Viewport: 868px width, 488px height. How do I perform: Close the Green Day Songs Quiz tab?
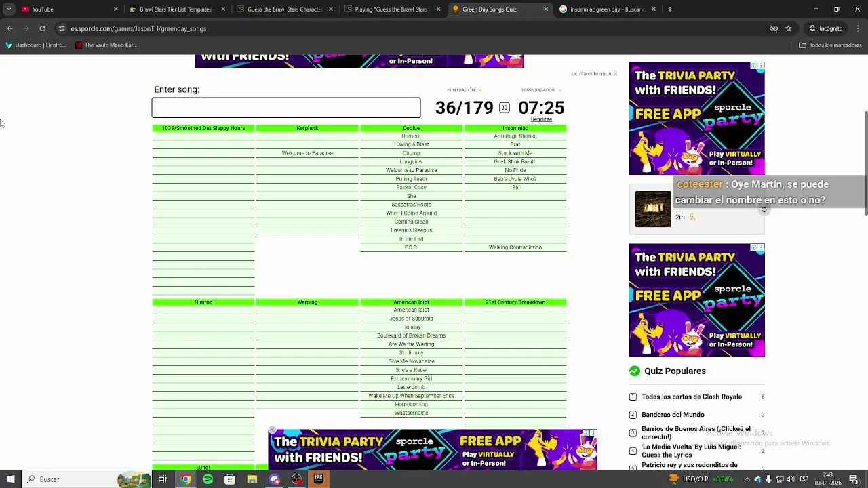(x=546, y=9)
